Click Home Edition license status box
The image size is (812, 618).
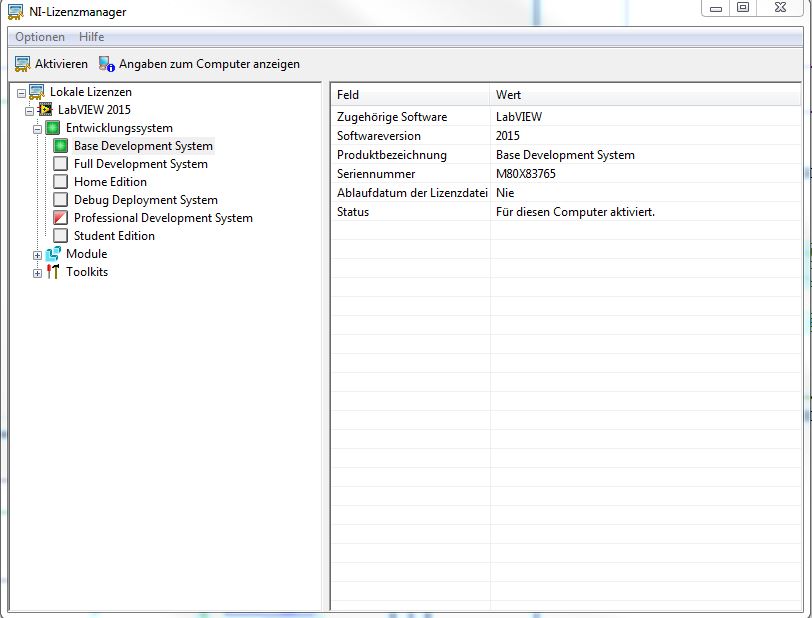(x=61, y=182)
